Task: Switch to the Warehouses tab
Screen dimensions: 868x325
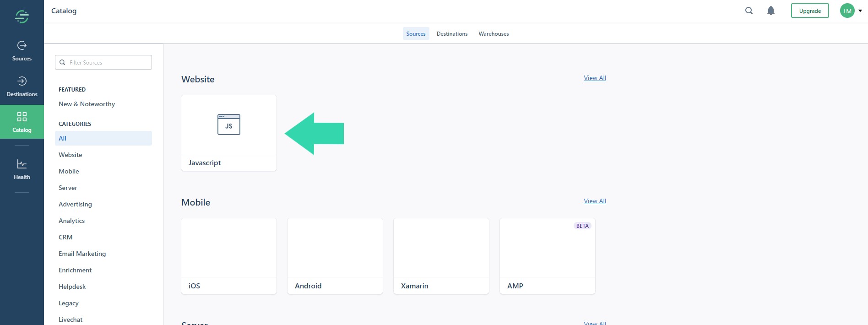Action: point(494,34)
